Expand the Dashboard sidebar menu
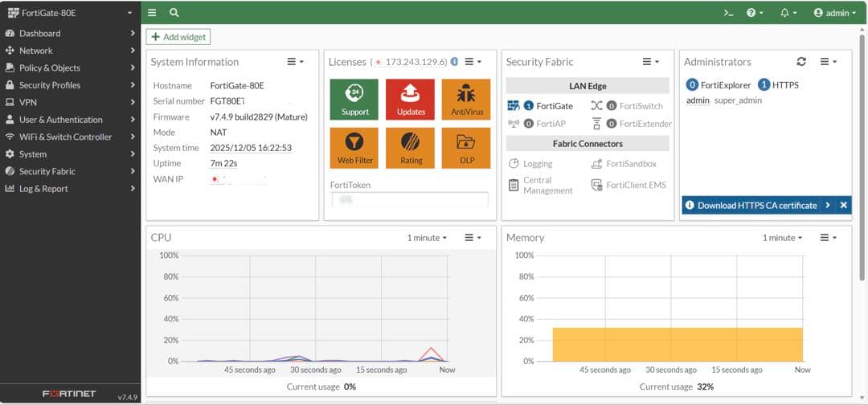868x405 pixels. point(70,33)
